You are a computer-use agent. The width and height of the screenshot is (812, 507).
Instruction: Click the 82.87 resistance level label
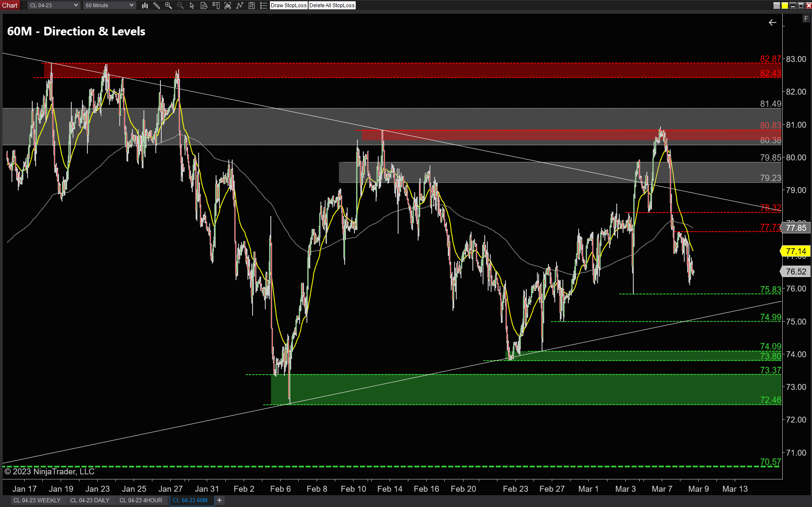point(770,59)
